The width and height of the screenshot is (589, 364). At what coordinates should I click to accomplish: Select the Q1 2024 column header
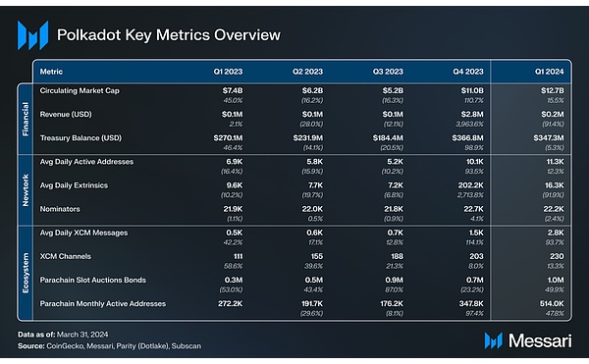click(549, 72)
